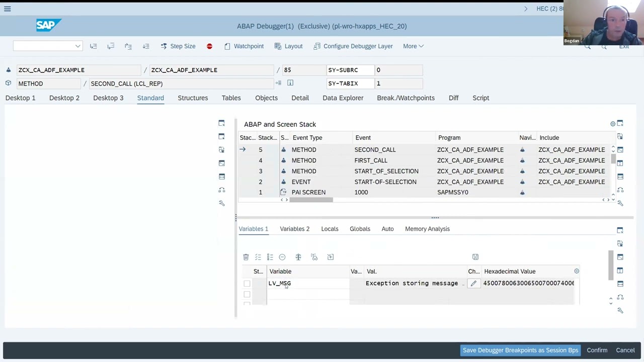Screen dimensions: 644x362
Task: Toggle the empty second row checkbox
Action: point(247,295)
